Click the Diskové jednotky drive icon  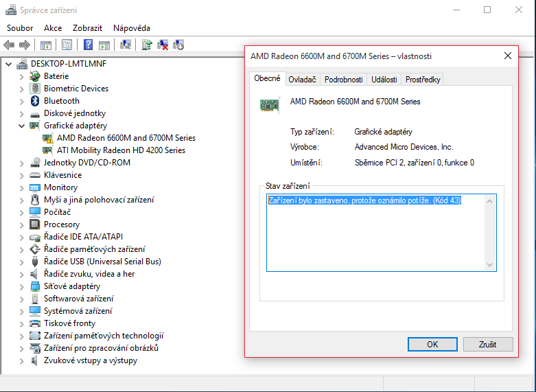(35, 114)
